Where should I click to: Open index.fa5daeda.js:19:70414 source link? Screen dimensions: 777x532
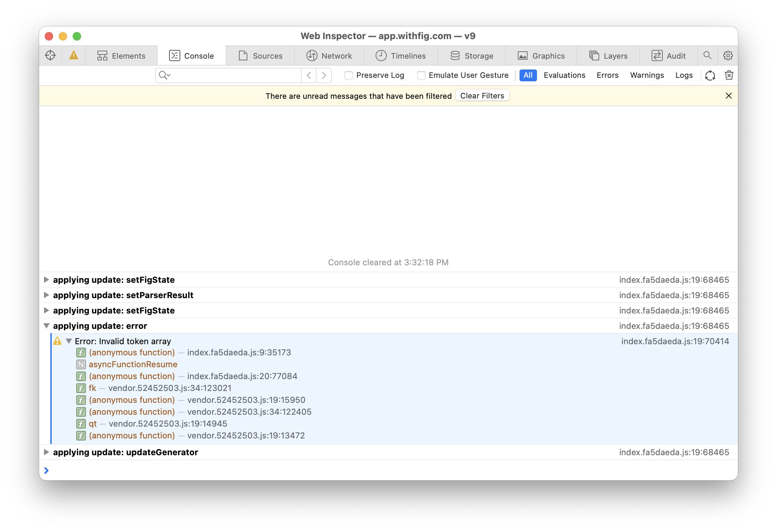[675, 341]
